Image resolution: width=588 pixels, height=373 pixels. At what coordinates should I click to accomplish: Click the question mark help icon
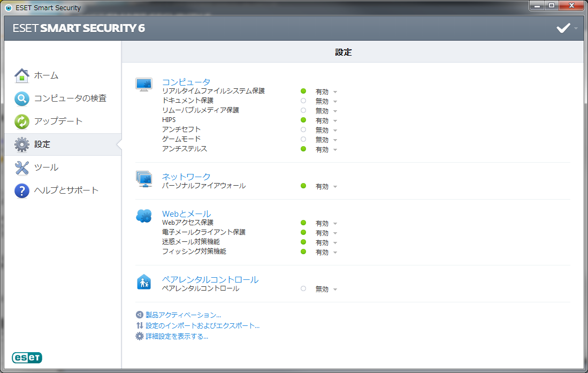click(22, 191)
